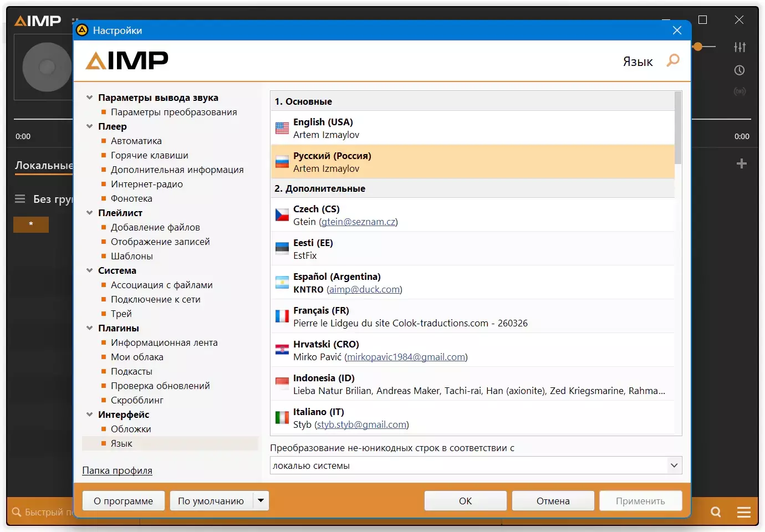Image resolution: width=765 pixels, height=532 pixels.
Task: Open the Трей settings page
Action: pos(121,314)
